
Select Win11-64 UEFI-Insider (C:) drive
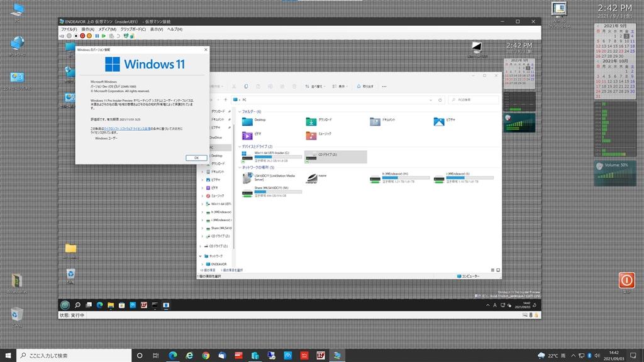(272, 156)
